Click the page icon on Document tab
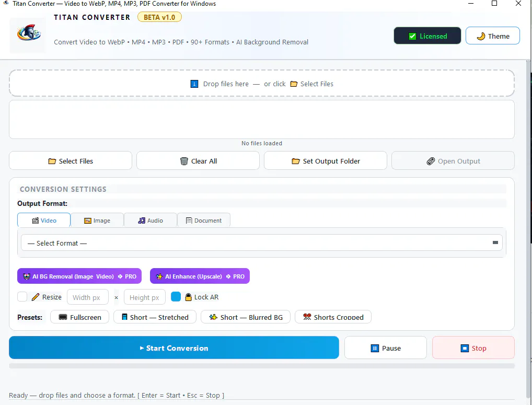The image size is (532, 405). [189, 221]
